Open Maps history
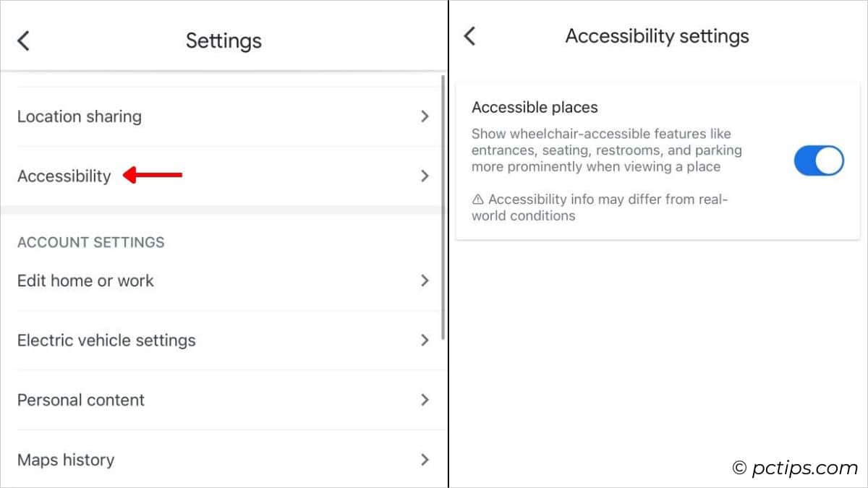Screen dimensions: 868x488 [x=66, y=460]
